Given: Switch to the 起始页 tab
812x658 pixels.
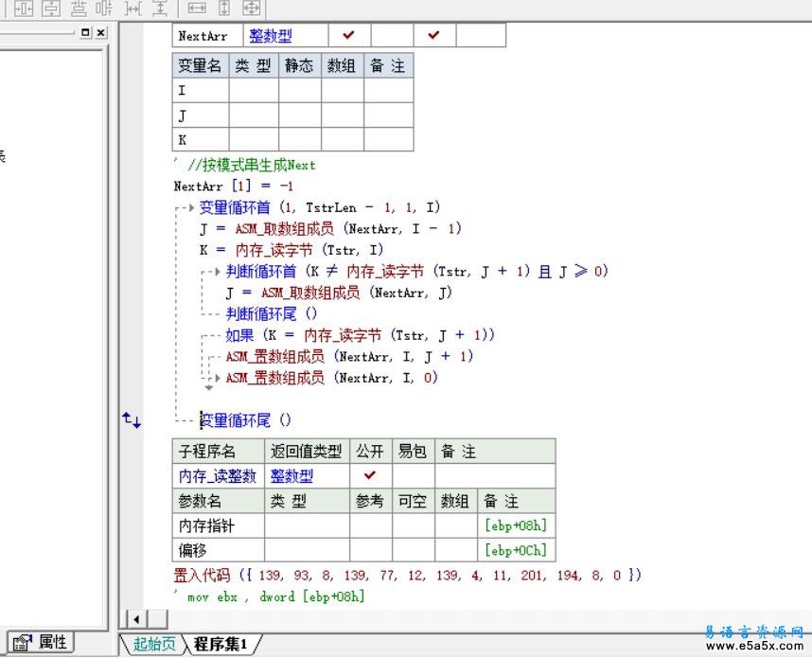Looking at the screenshot, I should pyautogui.click(x=154, y=644).
